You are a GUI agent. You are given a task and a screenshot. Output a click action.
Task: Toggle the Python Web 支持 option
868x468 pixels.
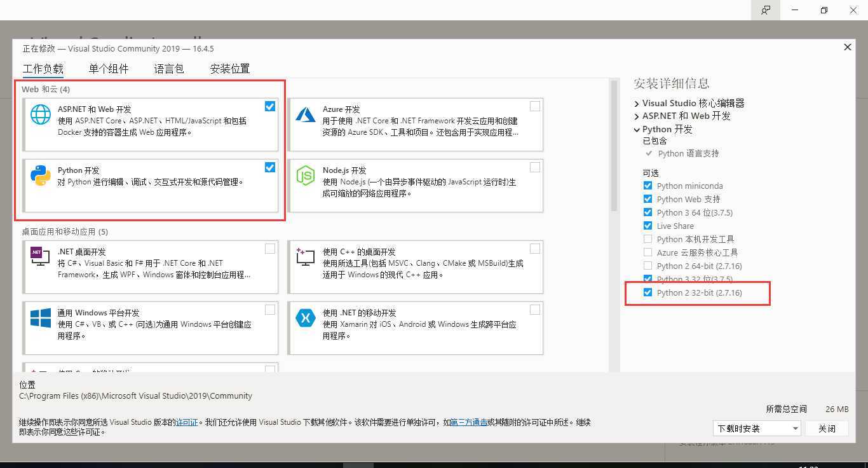click(x=648, y=199)
